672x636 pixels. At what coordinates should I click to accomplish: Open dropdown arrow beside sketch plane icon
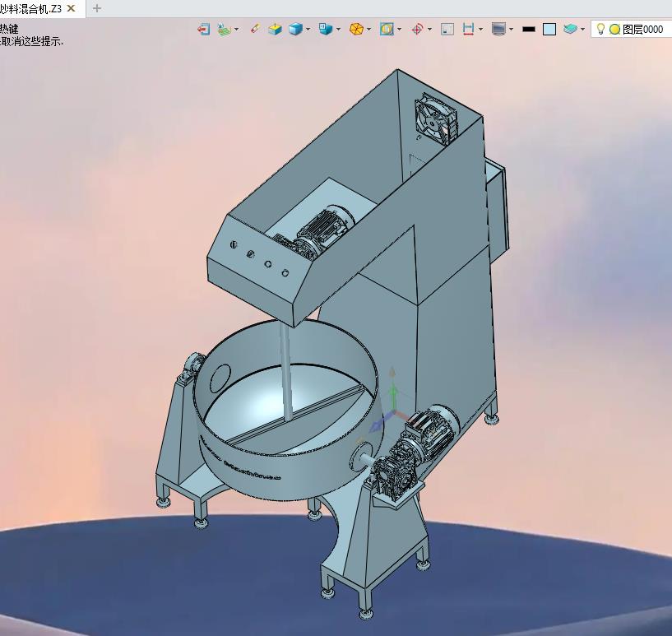[x=237, y=29]
